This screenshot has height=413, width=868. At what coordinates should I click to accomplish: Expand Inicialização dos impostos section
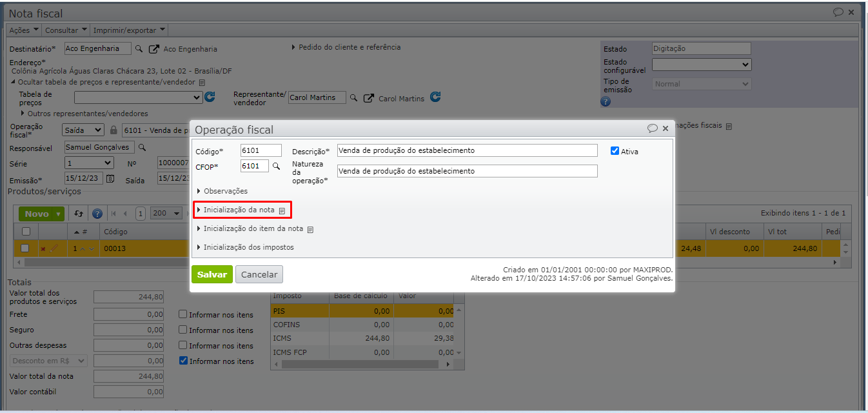(x=245, y=247)
